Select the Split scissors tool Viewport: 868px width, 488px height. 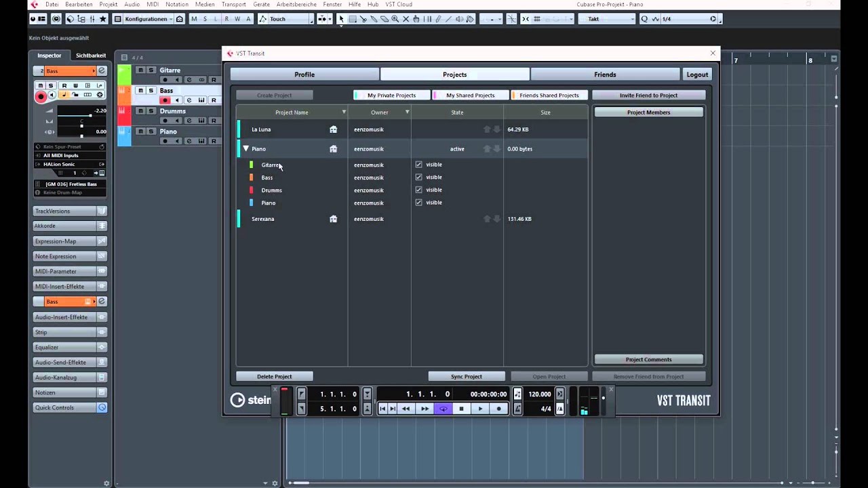click(363, 19)
